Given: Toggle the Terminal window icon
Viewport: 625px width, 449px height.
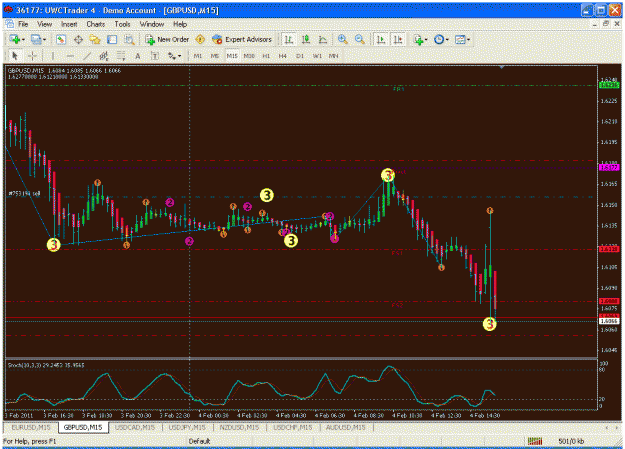Looking at the screenshot, I should pos(112,39).
